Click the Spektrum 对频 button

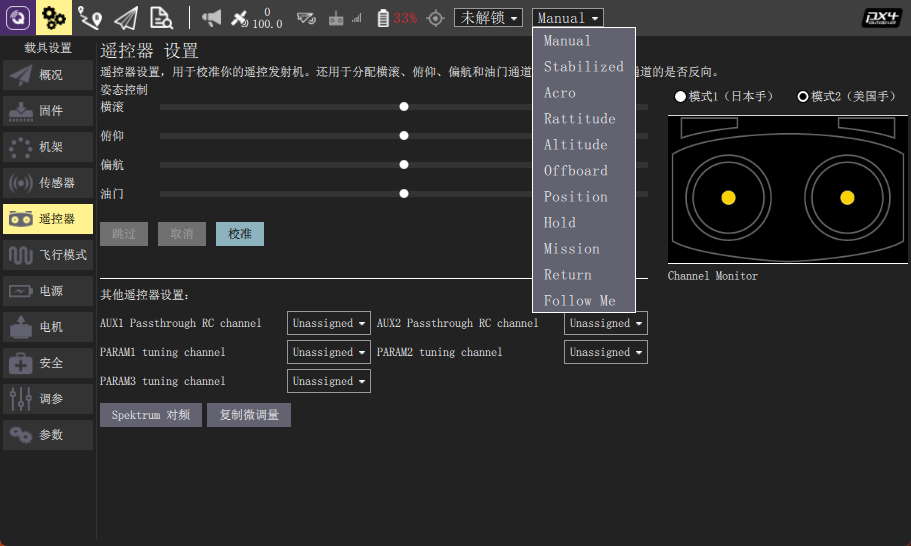point(150,415)
